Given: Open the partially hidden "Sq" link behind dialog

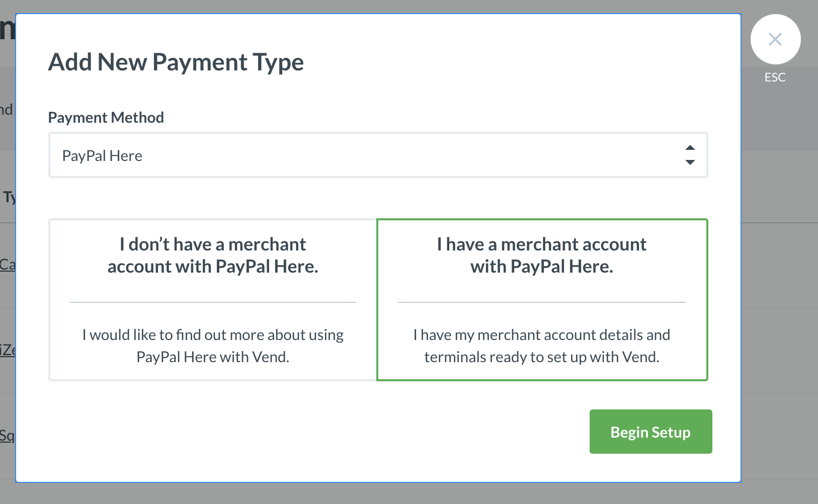Looking at the screenshot, I should coord(7,436).
